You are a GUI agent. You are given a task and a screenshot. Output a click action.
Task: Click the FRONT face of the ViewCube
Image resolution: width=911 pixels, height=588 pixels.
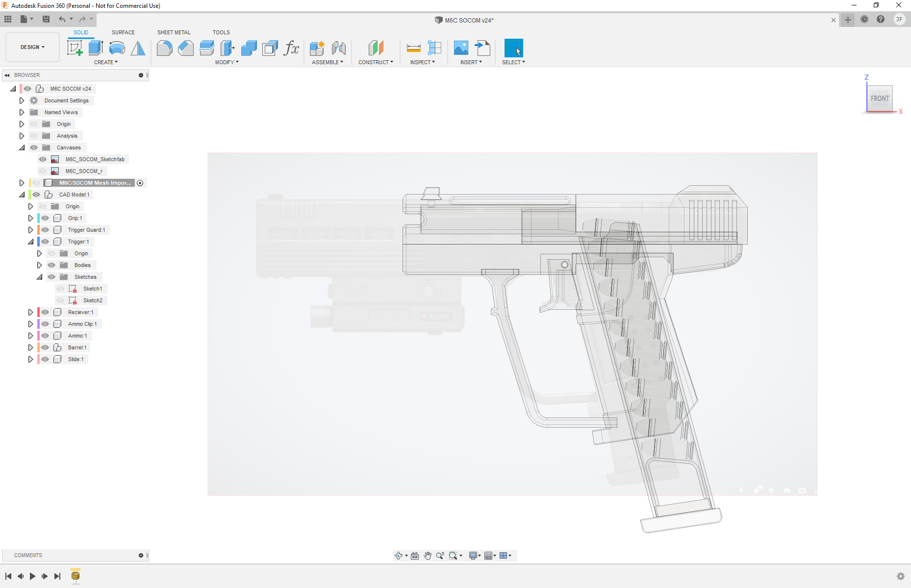tap(880, 98)
